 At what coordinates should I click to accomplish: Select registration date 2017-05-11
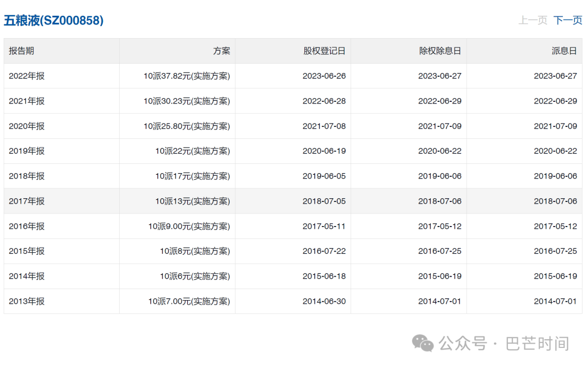[324, 227]
